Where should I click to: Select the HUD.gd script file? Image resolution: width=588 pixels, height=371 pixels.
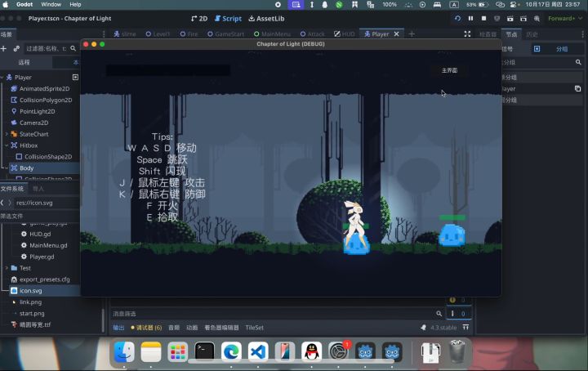click(x=40, y=234)
